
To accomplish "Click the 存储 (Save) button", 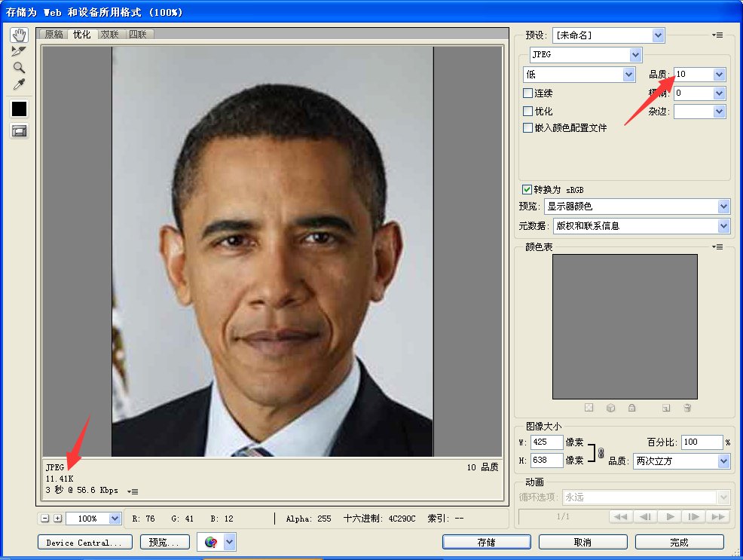I will [x=487, y=542].
